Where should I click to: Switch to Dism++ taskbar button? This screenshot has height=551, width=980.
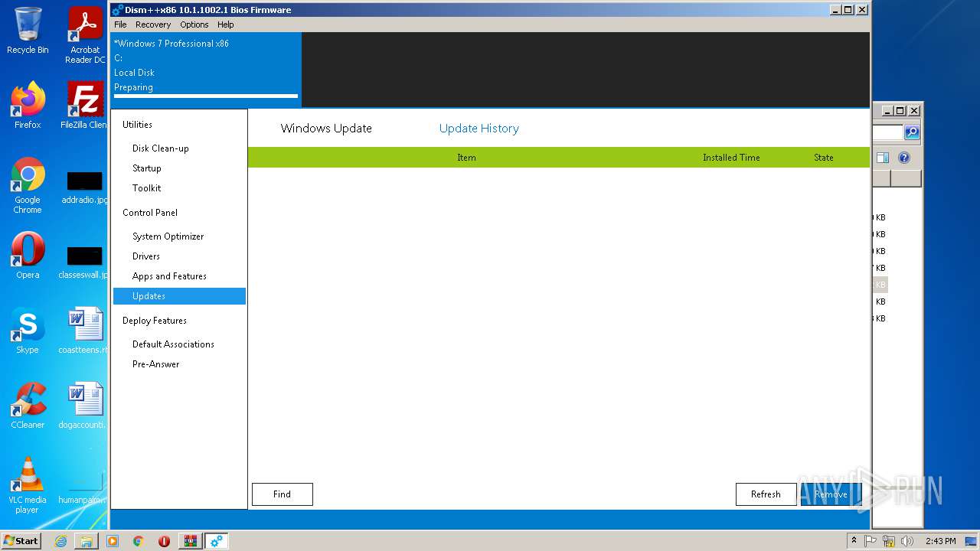(216, 541)
